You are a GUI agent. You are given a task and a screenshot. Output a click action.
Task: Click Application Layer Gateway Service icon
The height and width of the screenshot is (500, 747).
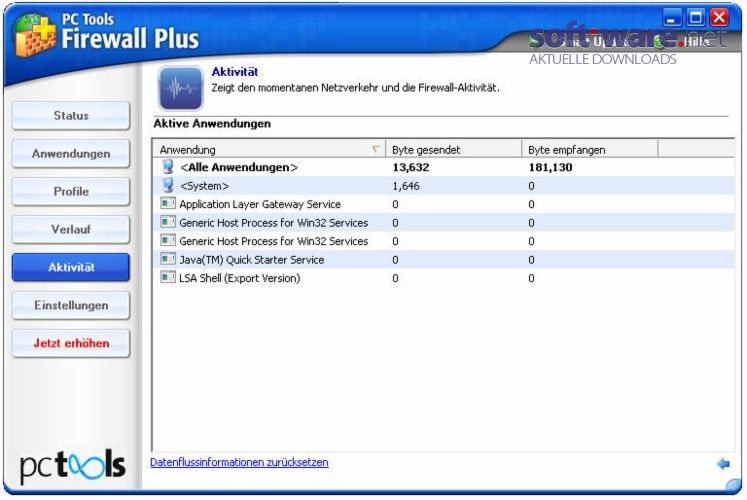pos(168,203)
